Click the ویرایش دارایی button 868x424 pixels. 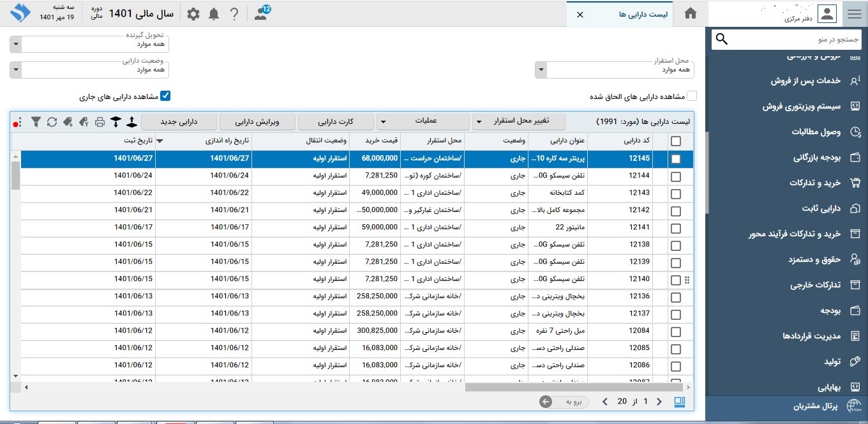pos(257,121)
